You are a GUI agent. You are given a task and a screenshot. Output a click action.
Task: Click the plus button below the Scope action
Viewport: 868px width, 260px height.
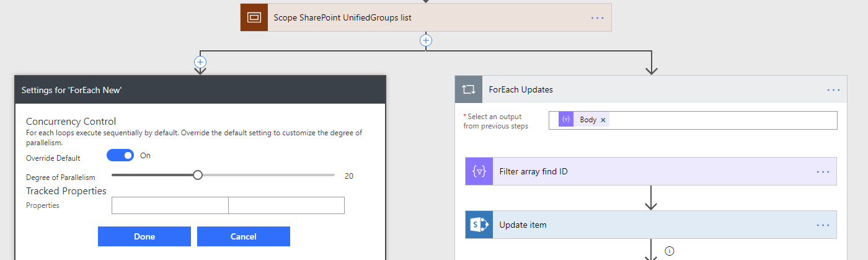[x=425, y=40]
